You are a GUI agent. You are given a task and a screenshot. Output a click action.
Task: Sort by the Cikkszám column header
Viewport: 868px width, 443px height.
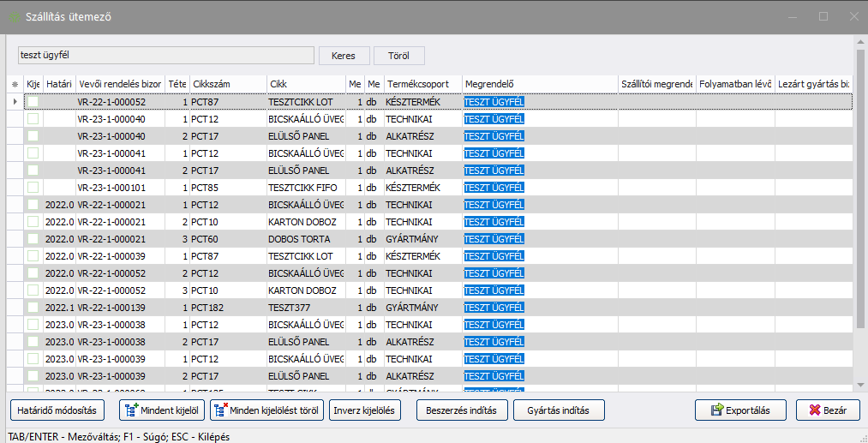(x=227, y=84)
